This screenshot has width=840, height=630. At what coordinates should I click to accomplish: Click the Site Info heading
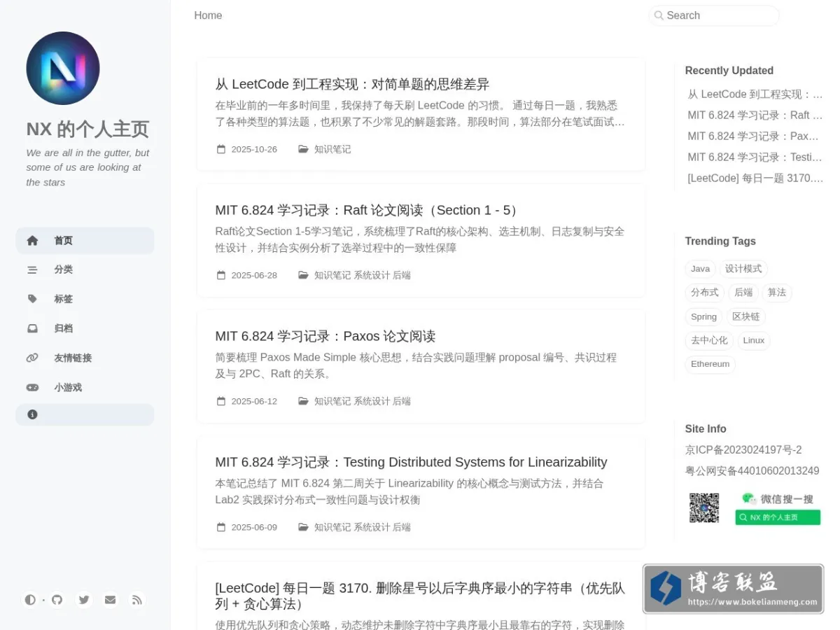coord(706,428)
